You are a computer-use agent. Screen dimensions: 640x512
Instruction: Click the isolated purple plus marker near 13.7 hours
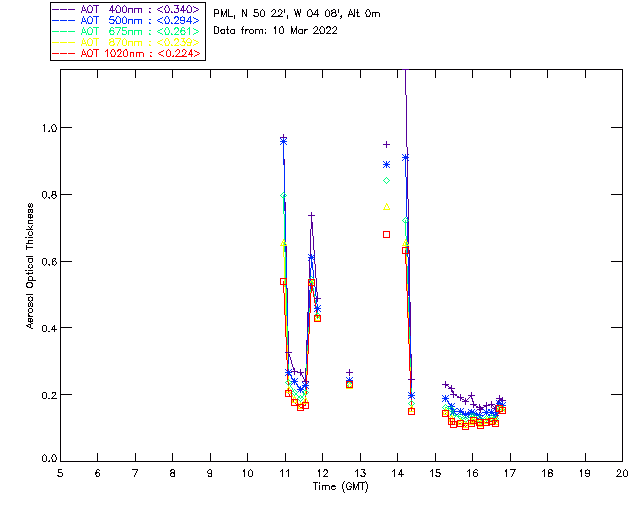(x=386, y=145)
